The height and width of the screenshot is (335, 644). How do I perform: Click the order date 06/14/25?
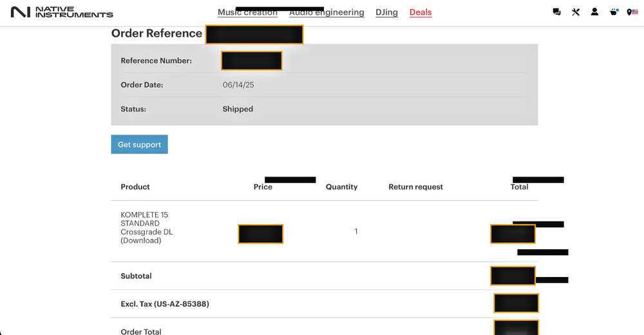point(238,85)
